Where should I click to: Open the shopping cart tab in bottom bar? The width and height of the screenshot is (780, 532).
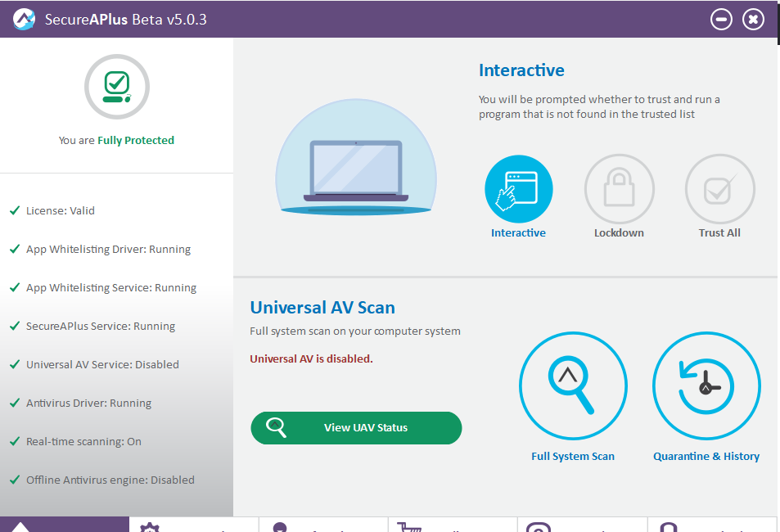click(453, 525)
